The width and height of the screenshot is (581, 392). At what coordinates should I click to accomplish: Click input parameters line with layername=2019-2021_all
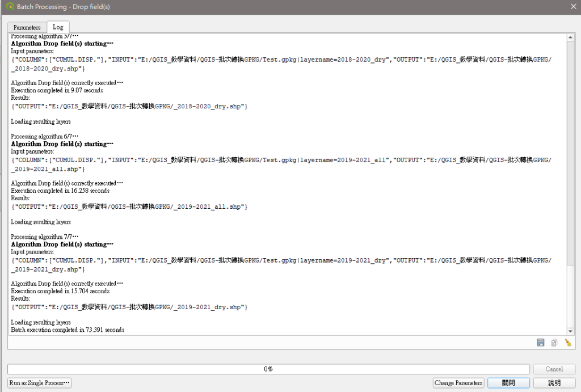pyautogui.click(x=281, y=165)
